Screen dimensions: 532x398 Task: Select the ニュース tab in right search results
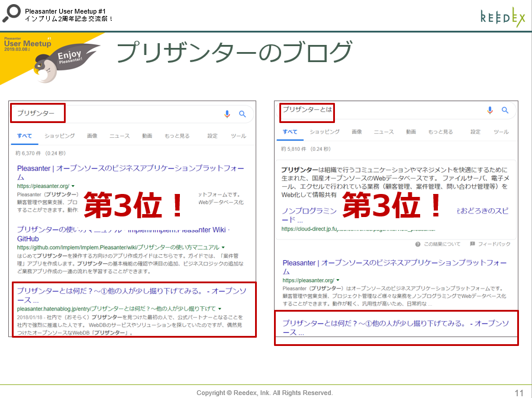[383, 132]
